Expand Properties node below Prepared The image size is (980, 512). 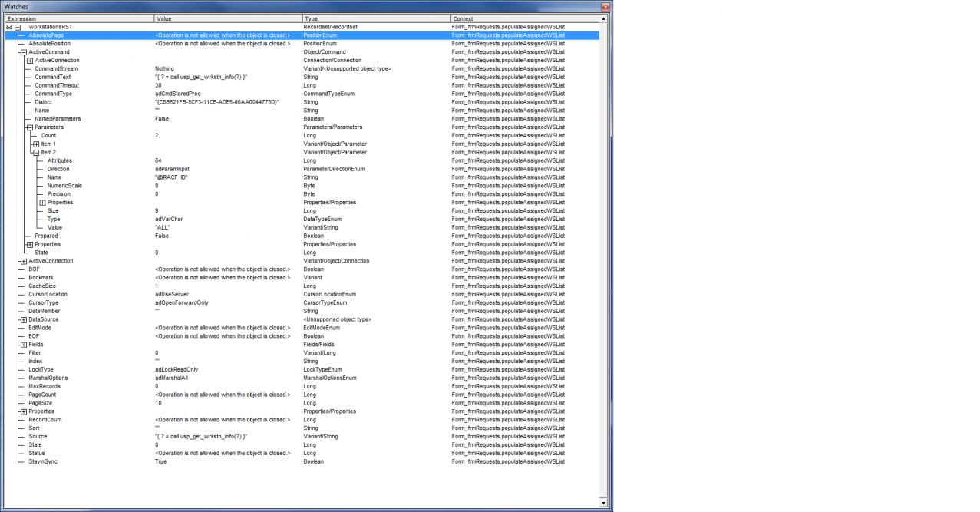(29, 244)
